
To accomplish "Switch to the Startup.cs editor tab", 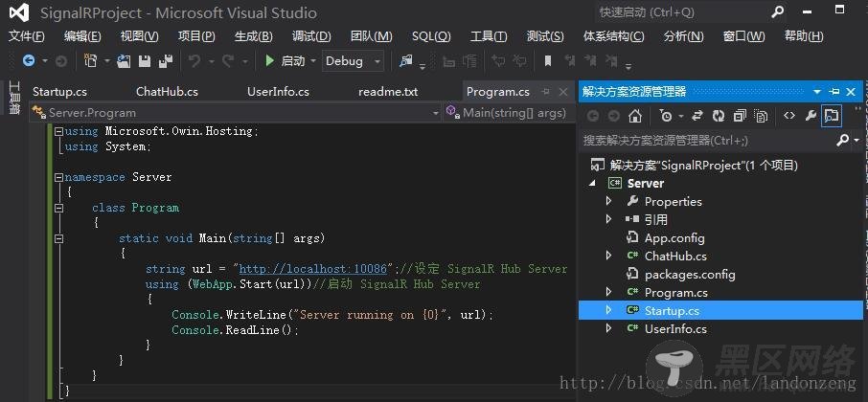I will tap(59, 92).
